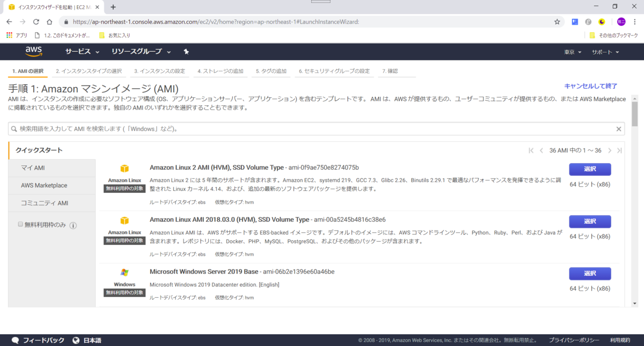Open the お気に入り bookmarks folder
This screenshot has width=644, height=346.
click(114, 35)
